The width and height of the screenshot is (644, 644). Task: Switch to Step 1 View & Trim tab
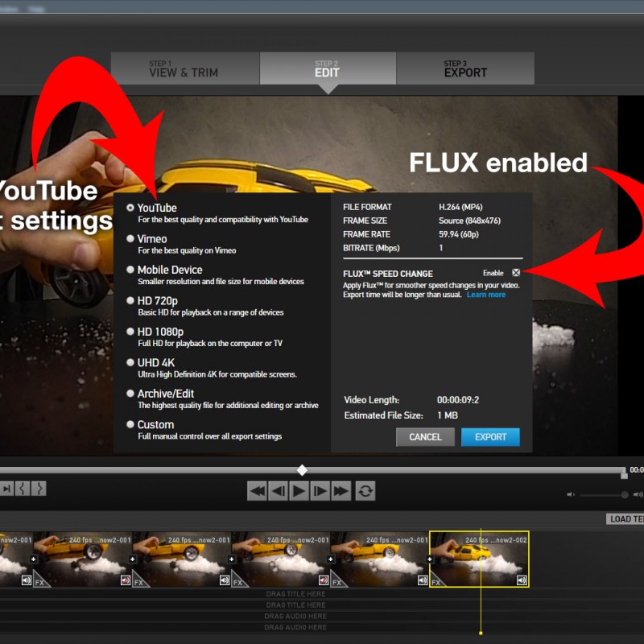[185, 69]
